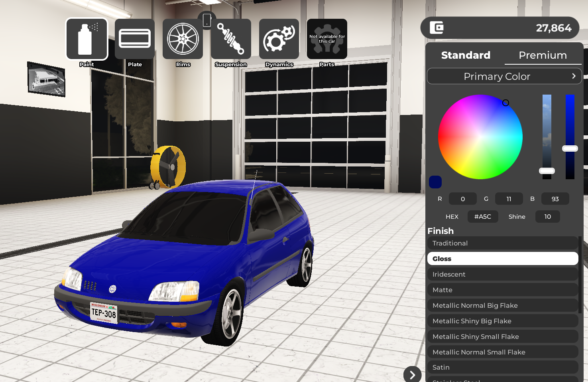
Task: Tap the phone icon at top
Action: (x=207, y=20)
